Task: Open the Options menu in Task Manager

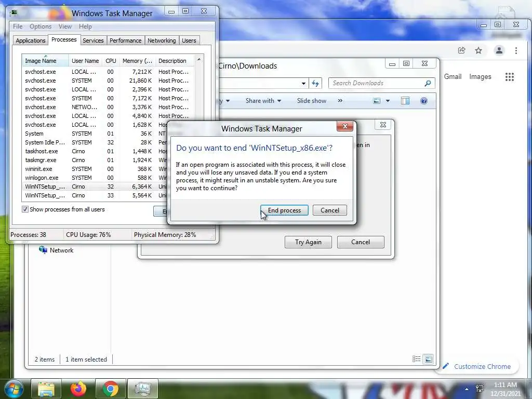Action: click(41, 26)
